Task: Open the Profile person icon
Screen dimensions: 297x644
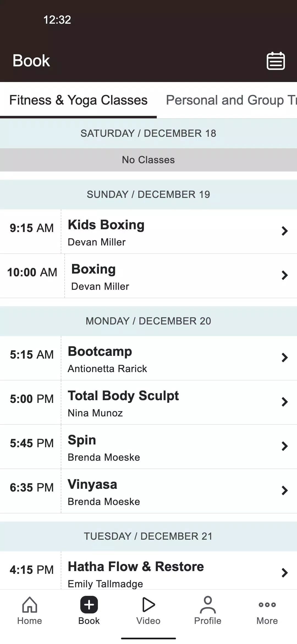Action: [208, 604]
